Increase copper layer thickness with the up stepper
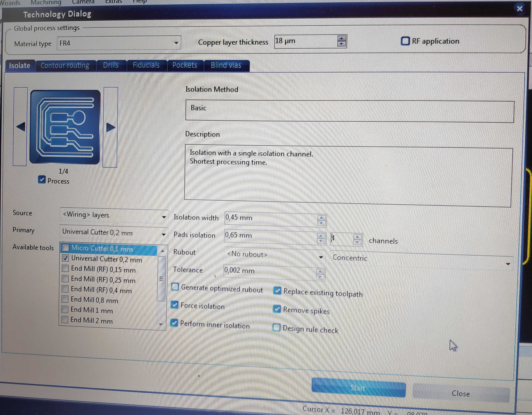532x415 pixels. pos(341,39)
